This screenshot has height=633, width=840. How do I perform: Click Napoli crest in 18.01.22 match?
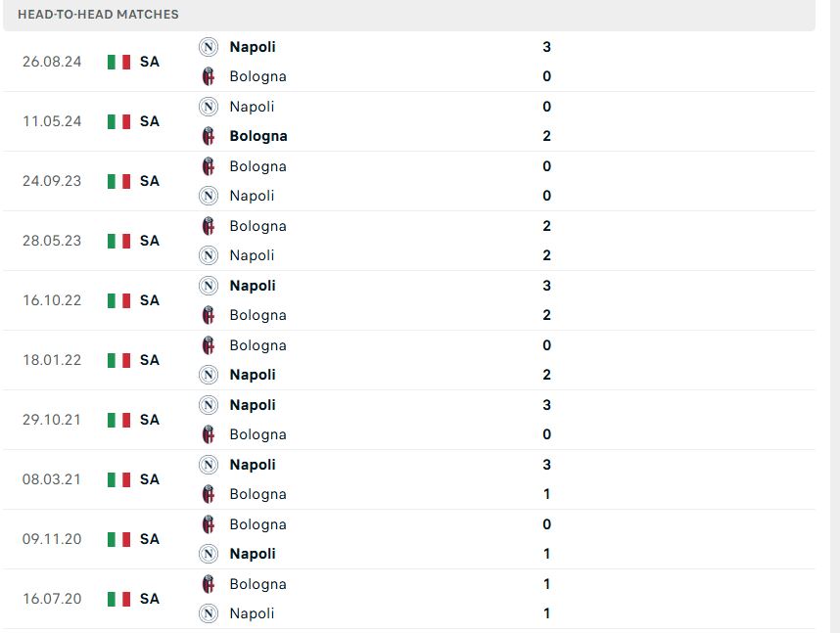pyautogui.click(x=209, y=375)
